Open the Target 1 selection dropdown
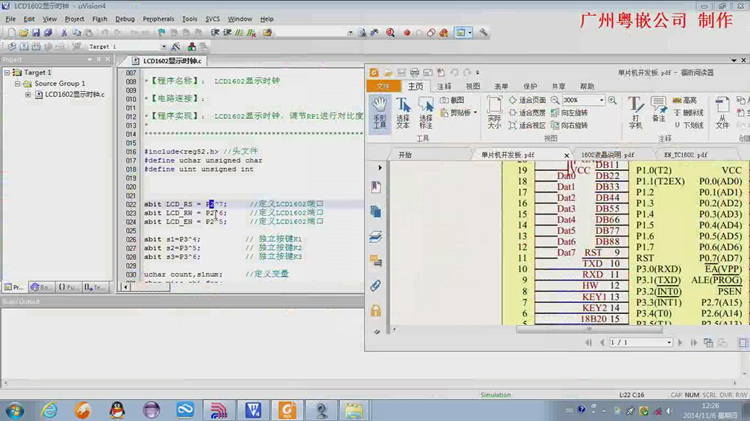Screen dimensions: 750x421 click(164, 46)
